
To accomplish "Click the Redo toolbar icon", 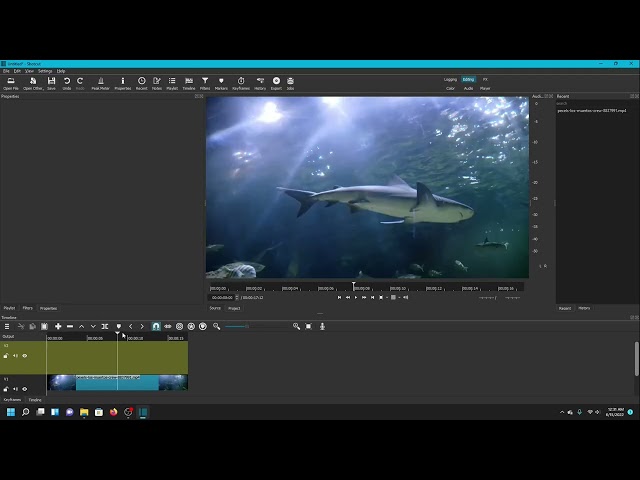I will coord(80,84).
